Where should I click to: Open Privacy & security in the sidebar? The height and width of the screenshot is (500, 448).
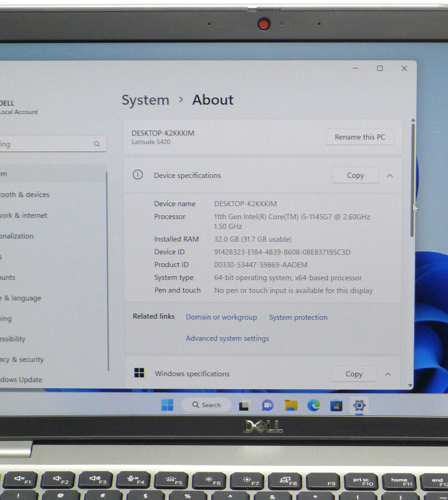tap(22, 360)
